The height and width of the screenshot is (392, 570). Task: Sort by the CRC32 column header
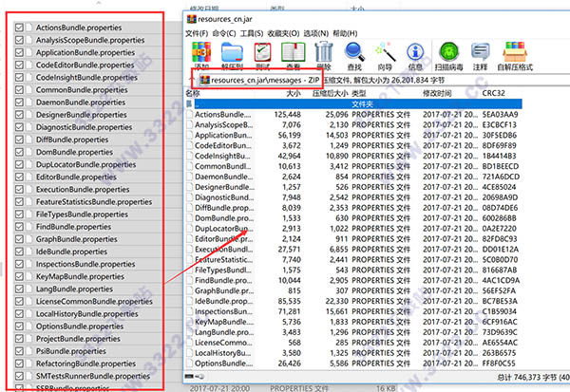point(493,93)
